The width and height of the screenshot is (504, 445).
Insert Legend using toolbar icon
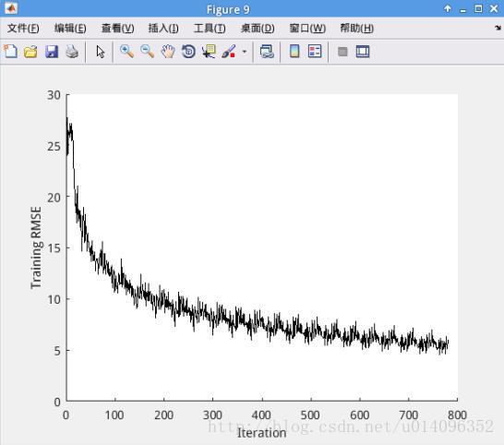315,51
